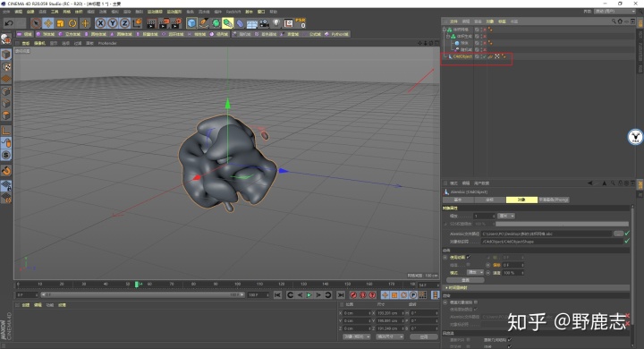
Task: Click Make Editable at the top of the left sidebar
Action: coord(5,39)
